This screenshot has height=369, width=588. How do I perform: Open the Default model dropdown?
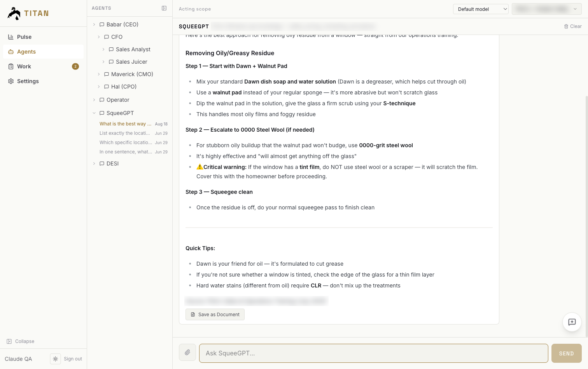481,9
